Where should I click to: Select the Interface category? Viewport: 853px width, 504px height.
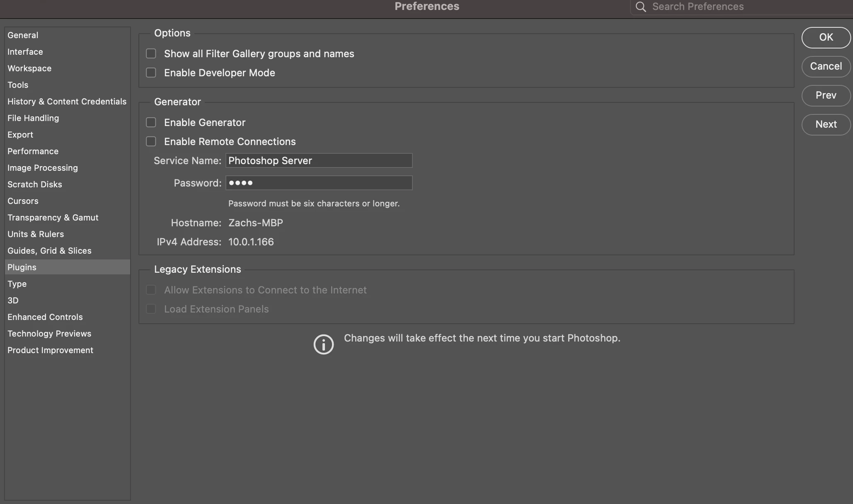point(25,52)
